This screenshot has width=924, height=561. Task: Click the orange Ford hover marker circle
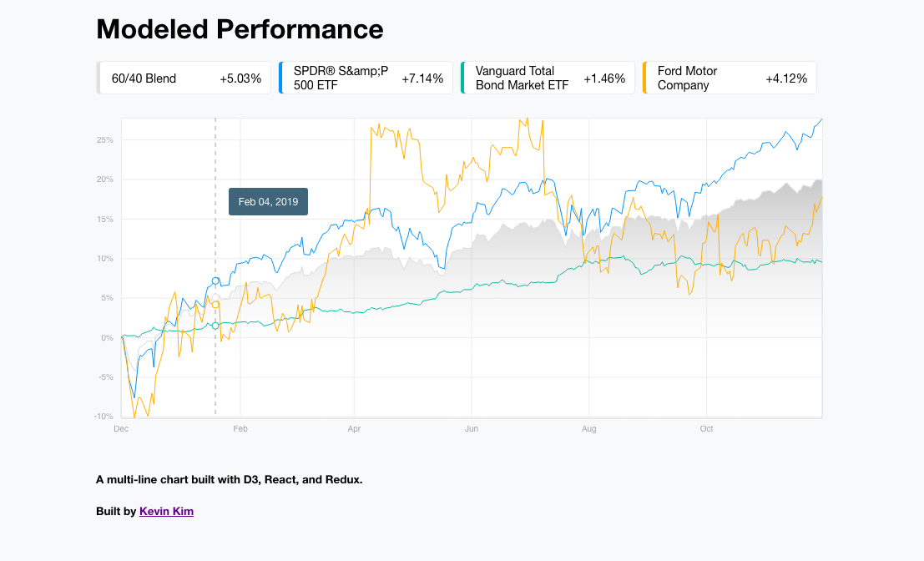click(215, 305)
